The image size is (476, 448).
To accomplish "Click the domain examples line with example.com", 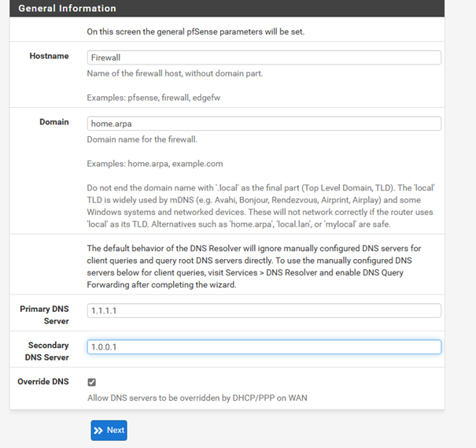I will tap(155, 164).
